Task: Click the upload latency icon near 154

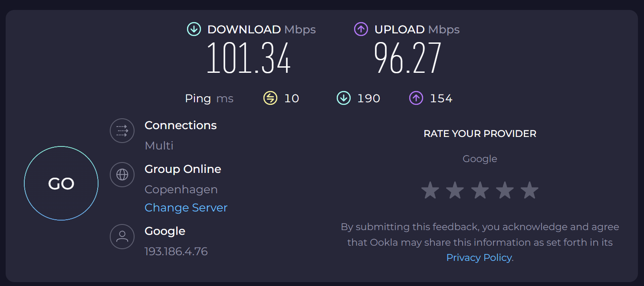Action: (416, 98)
